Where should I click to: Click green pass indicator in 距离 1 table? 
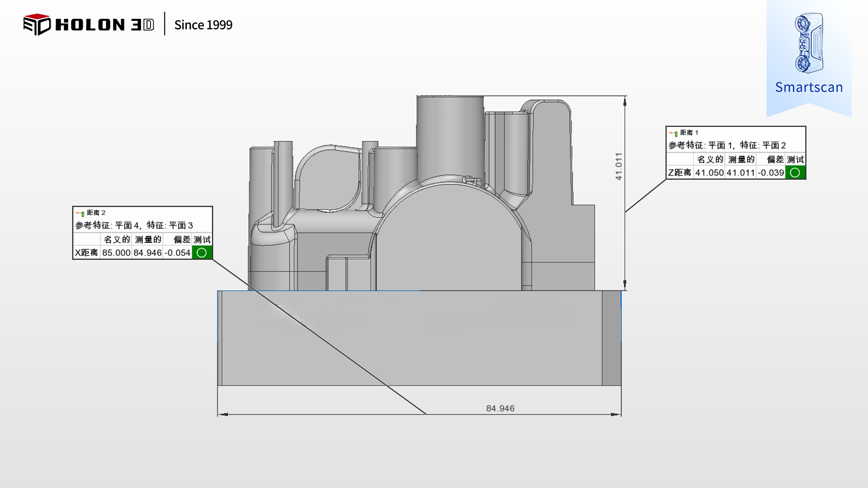tap(795, 173)
